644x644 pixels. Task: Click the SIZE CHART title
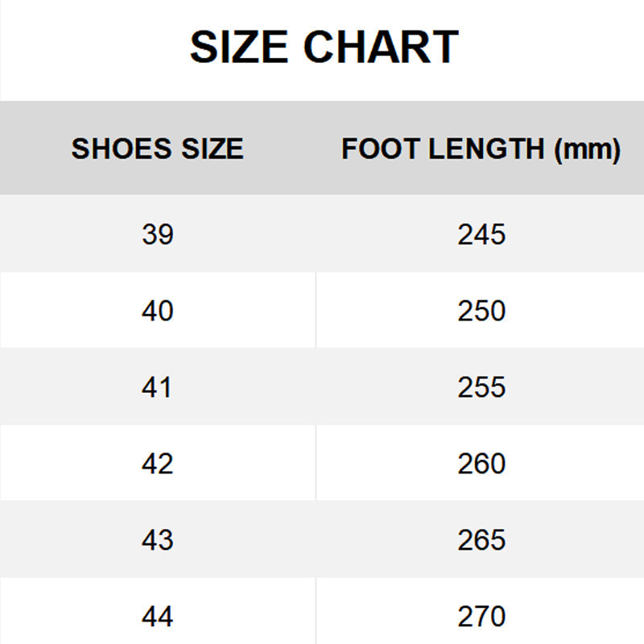click(324, 47)
